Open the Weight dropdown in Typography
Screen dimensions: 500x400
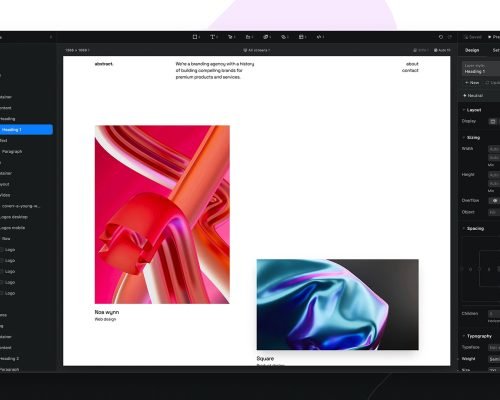click(x=494, y=359)
